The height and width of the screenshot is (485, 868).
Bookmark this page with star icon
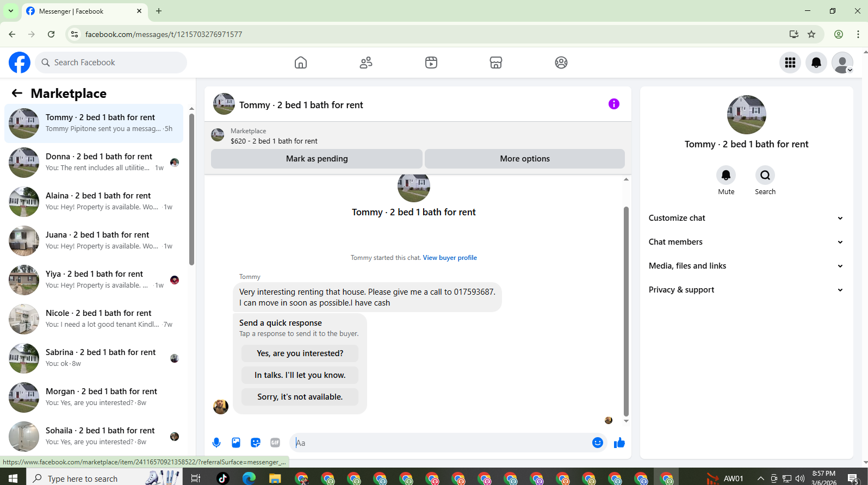811,34
